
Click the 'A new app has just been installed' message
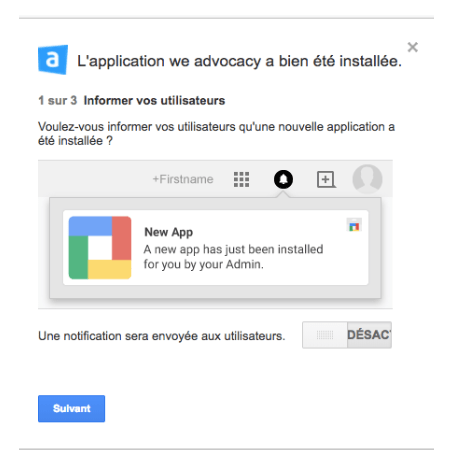(233, 257)
